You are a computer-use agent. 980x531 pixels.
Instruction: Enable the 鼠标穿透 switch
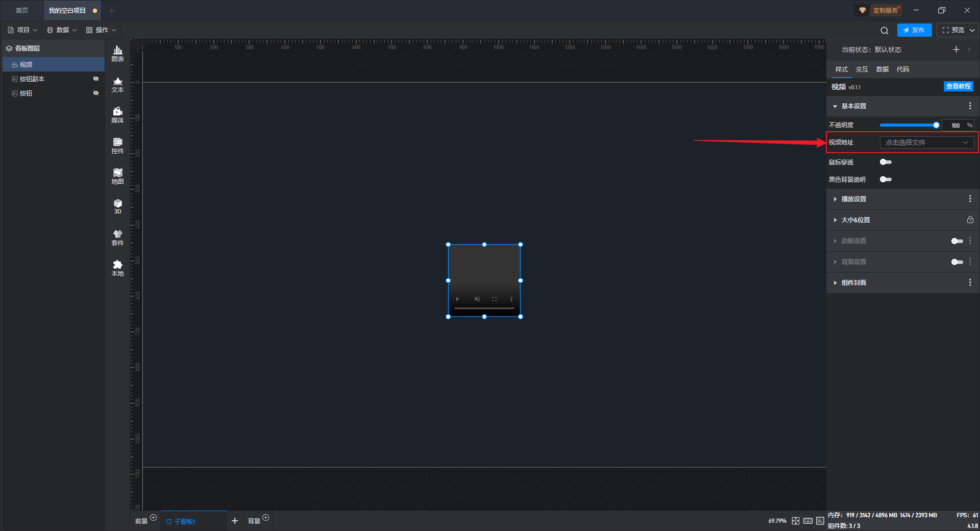point(886,162)
